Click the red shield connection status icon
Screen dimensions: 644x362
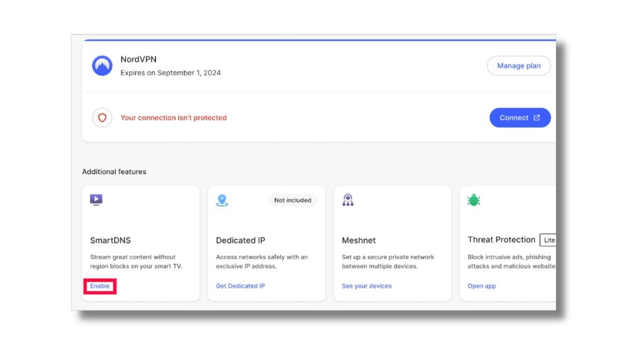click(103, 118)
